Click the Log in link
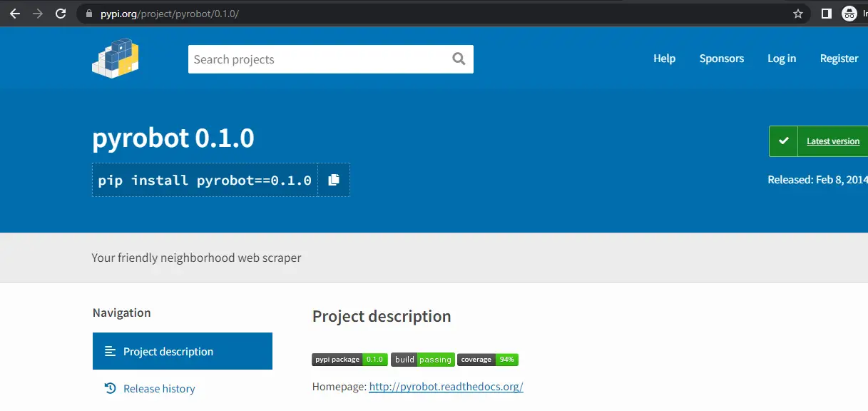 [x=782, y=59]
